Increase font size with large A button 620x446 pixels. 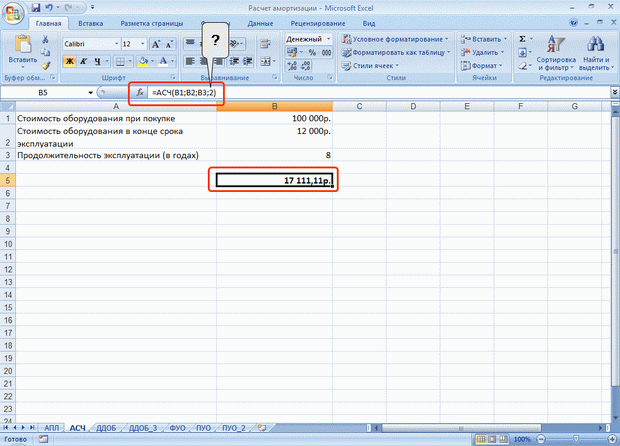tap(156, 44)
